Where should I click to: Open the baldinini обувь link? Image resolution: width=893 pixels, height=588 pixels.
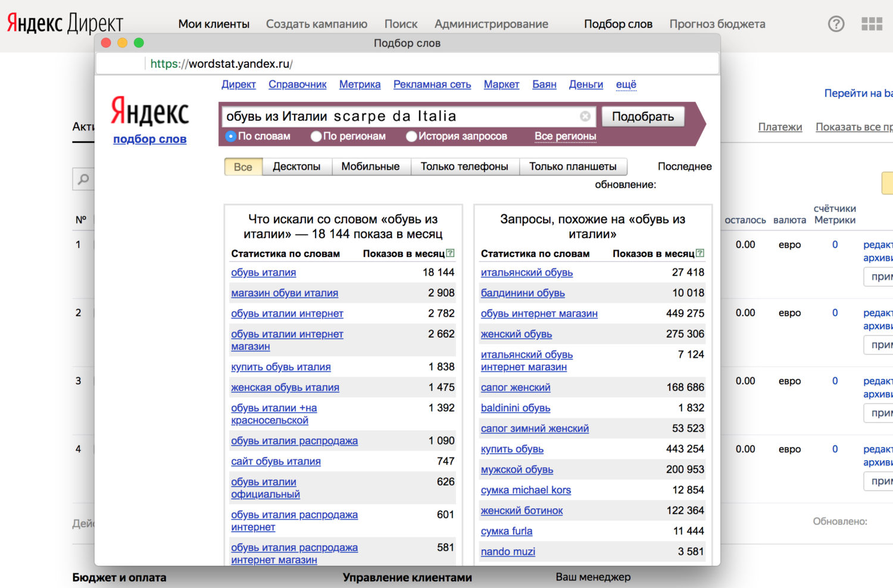click(x=516, y=408)
